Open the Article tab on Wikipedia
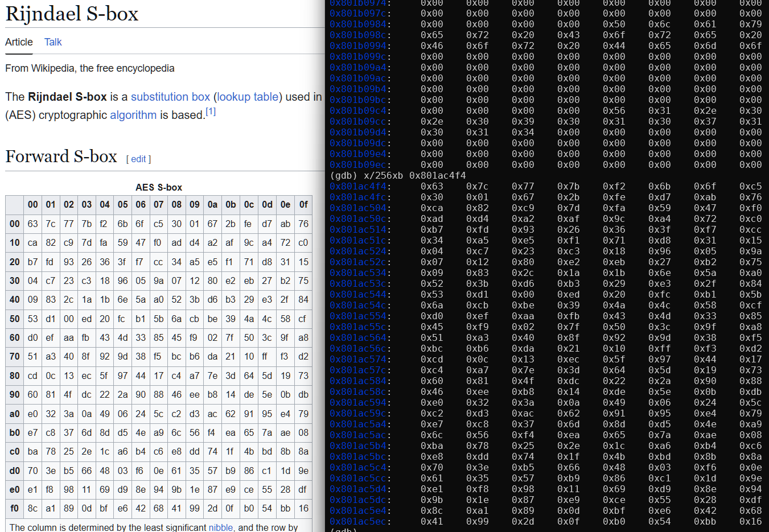 click(x=19, y=42)
